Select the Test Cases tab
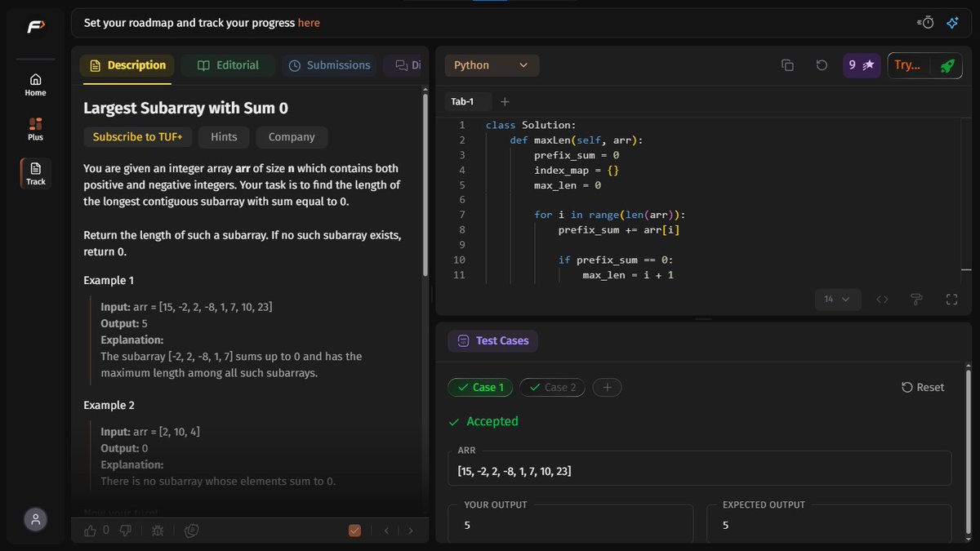Image resolution: width=980 pixels, height=551 pixels. (x=492, y=341)
